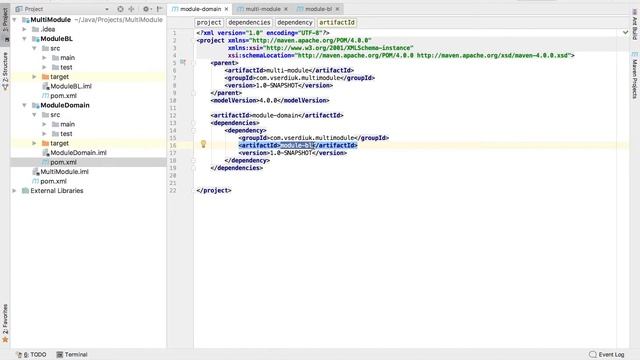The height and width of the screenshot is (360, 640).
Task: Select the test folder under ModuleBL
Action: click(x=66, y=67)
